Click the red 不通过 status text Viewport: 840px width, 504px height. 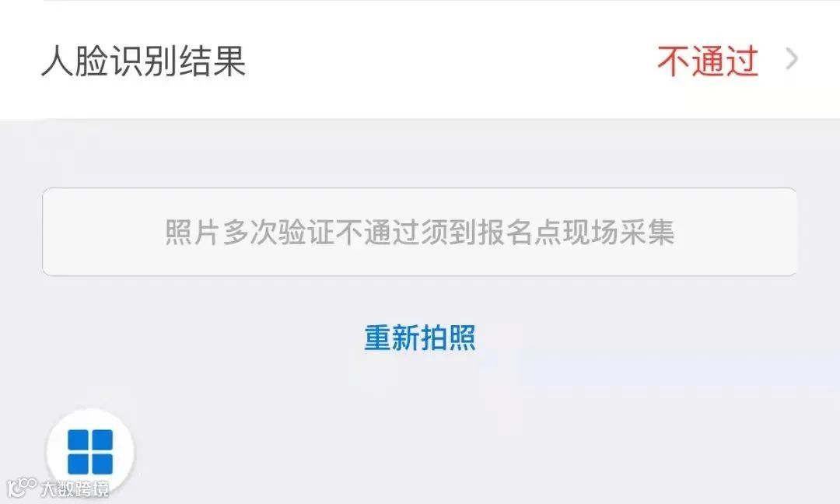[x=708, y=61]
